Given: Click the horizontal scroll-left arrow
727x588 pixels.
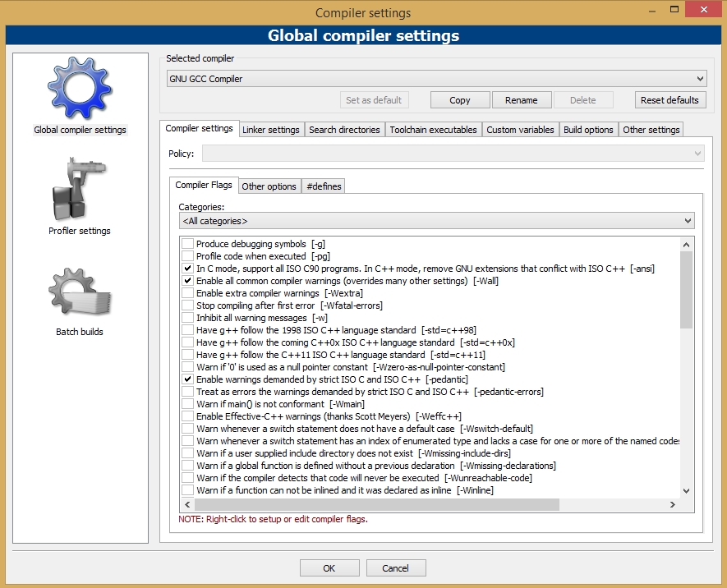Looking at the screenshot, I should pyautogui.click(x=187, y=504).
